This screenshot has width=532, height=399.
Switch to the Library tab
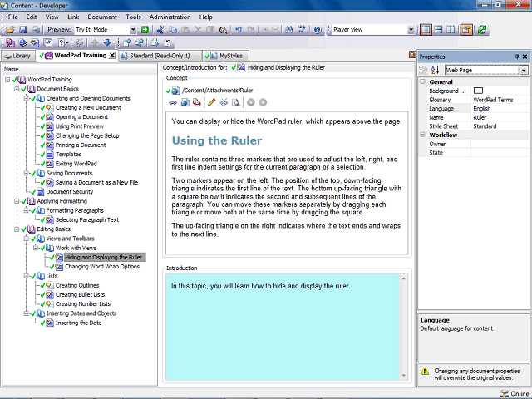(18, 56)
